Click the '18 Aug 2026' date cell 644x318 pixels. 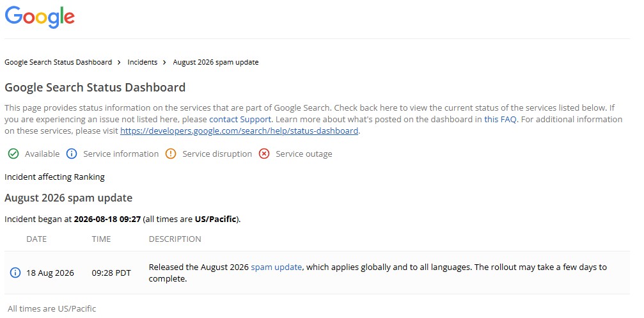tap(50, 273)
